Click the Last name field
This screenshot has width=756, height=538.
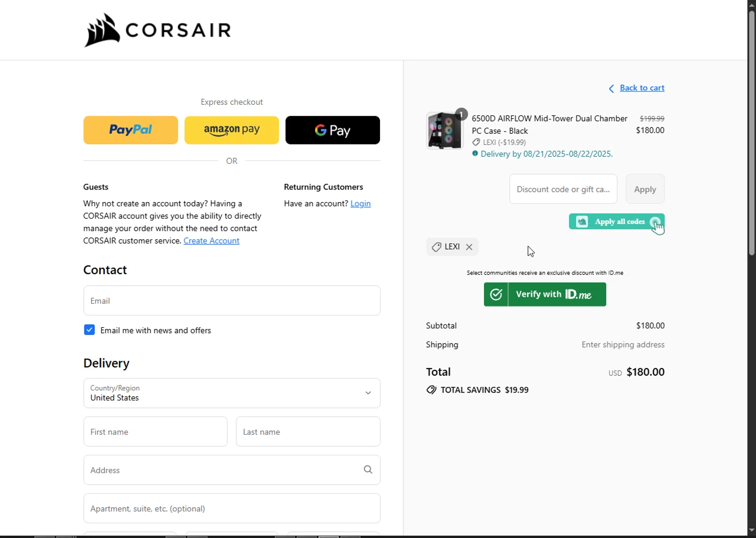[x=308, y=432]
